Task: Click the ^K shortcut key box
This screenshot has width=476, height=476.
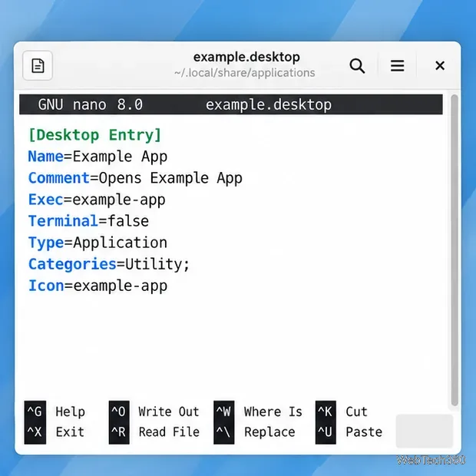Action: click(x=326, y=412)
